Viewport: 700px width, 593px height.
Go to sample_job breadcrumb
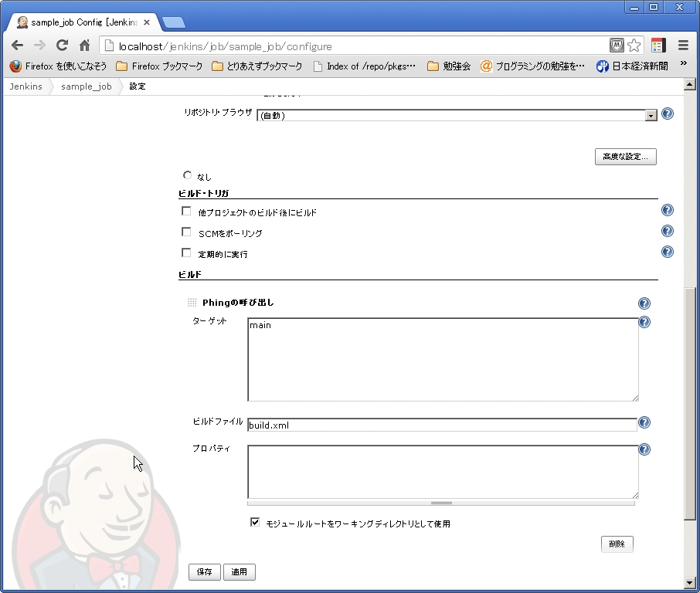point(87,86)
